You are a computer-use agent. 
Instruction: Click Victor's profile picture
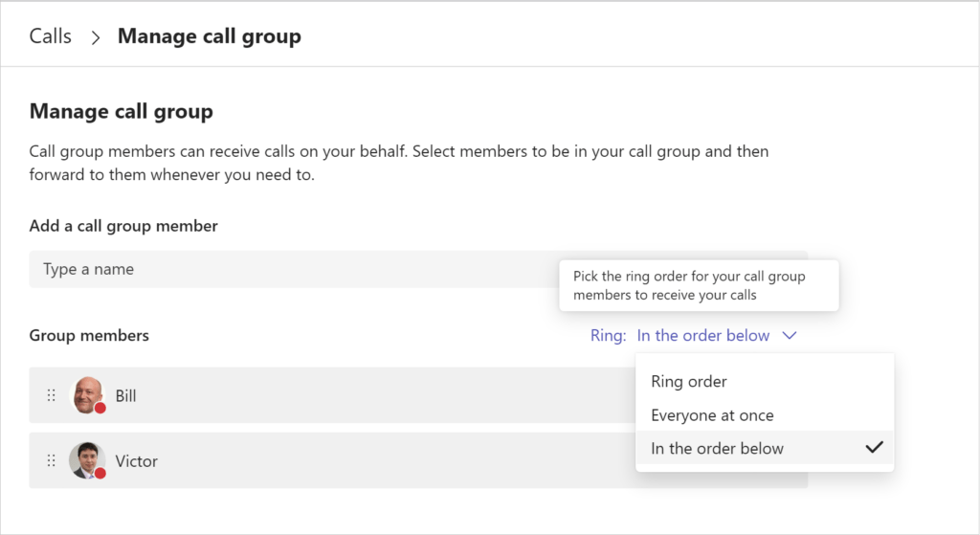point(87,460)
